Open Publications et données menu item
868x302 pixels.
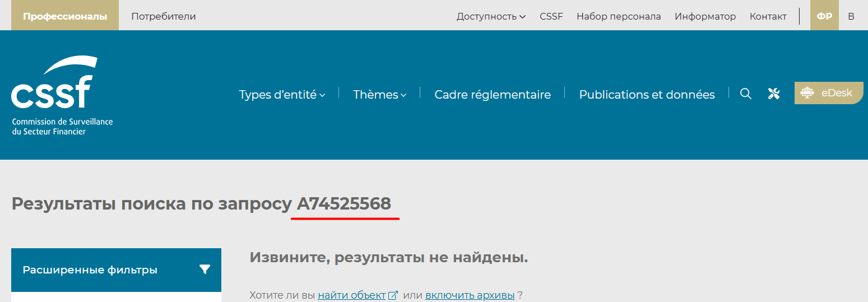click(647, 95)
